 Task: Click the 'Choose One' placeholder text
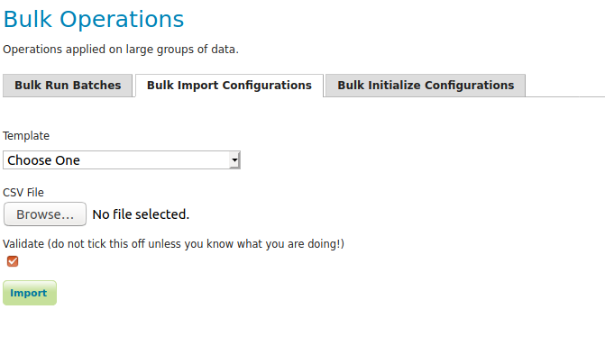[x=43, y=160]
